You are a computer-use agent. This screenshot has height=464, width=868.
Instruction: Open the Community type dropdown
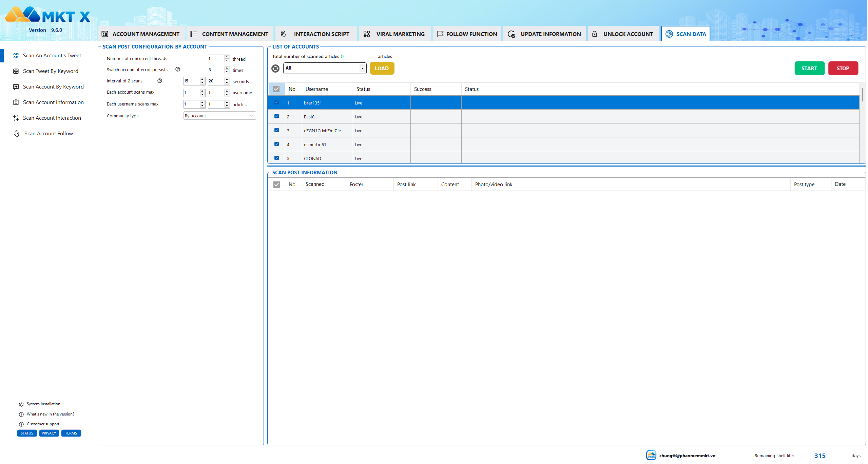tap(219, 115)
